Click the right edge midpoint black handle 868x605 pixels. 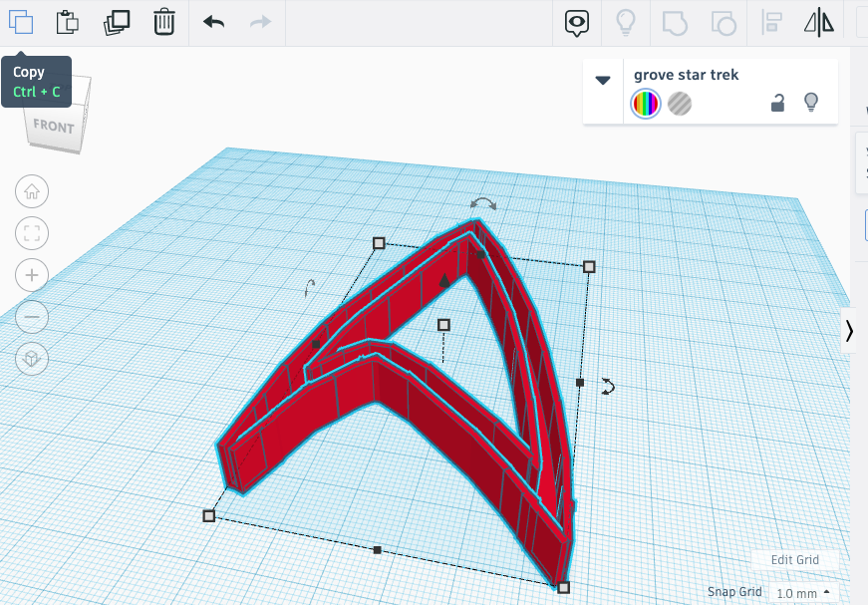coord(580,383)
